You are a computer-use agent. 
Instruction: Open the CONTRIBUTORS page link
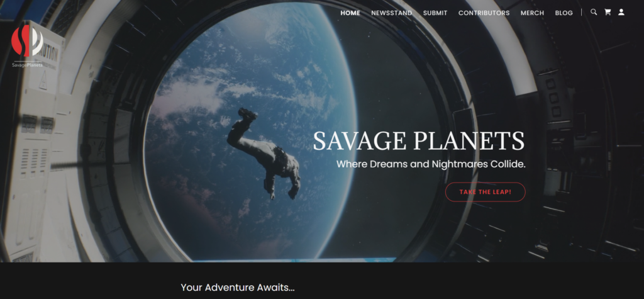click(484, 13)
